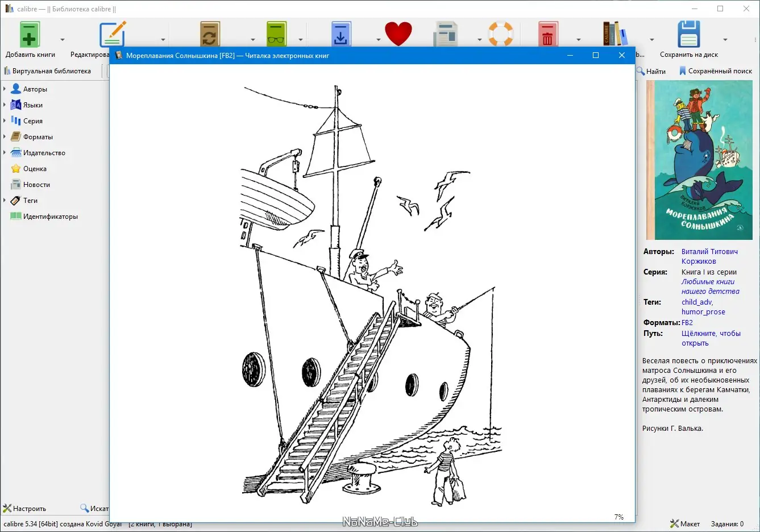760x532 pixels.
Task: Open the Convert books dropdown arrow
Action: [253, 40]
